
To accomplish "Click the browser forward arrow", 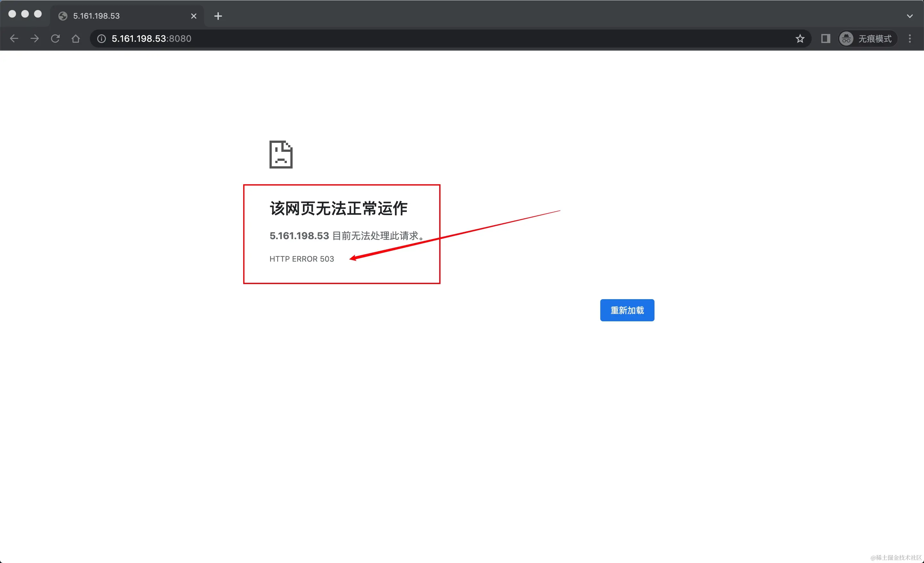I will pos(35,39).
